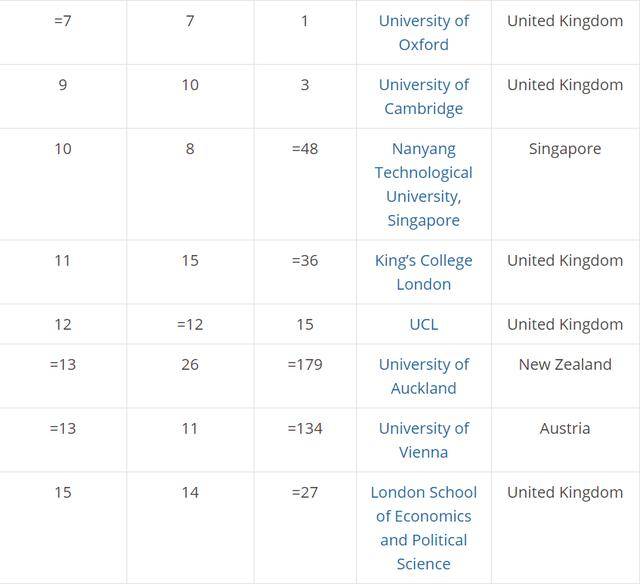The image size is (640, 584).
Task: Select the =36 ranking cell
Action: [x=304, y=261]
